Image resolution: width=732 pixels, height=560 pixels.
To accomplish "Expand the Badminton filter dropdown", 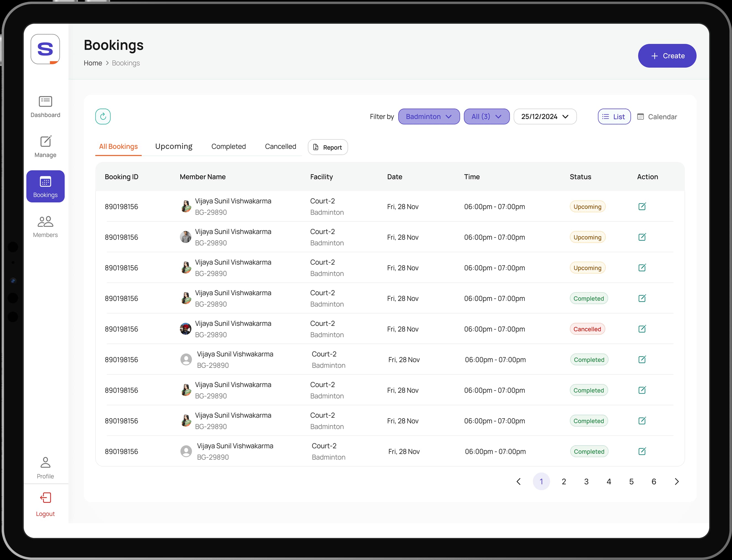I will tap(428, 117).
